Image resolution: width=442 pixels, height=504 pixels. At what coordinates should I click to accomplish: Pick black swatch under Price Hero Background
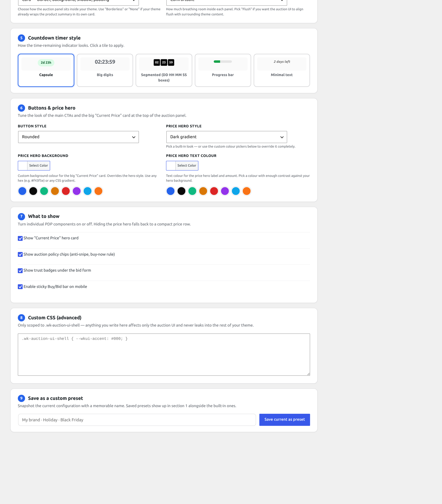33,191
